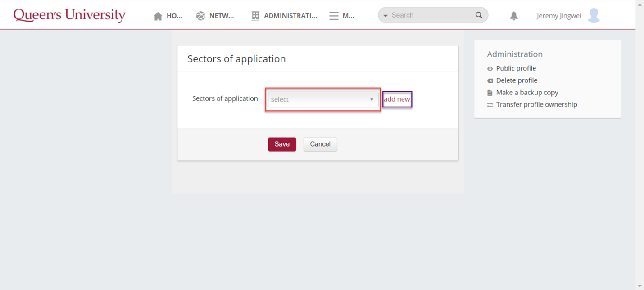This screenshot has height=290, width=644.
Task: Click the Public profile eye icon
Action: [x=490, y=69]
